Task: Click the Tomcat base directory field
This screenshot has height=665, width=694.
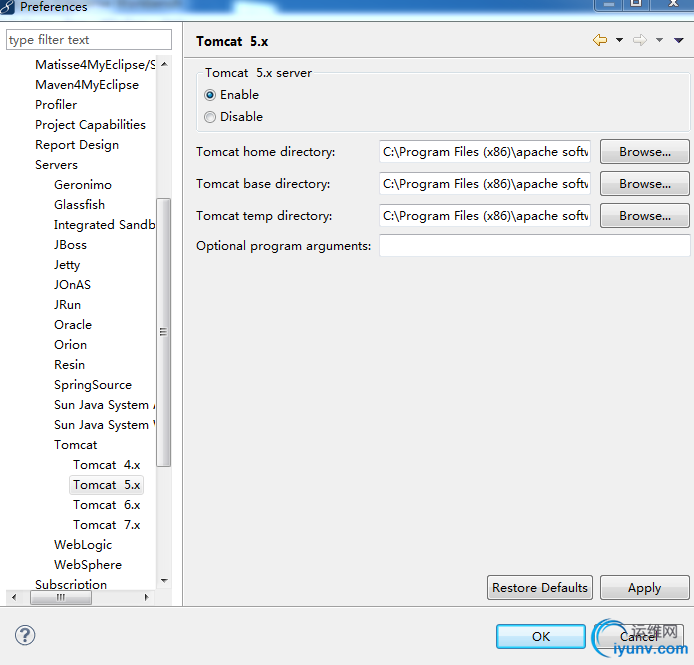Action: click(485, 184)
